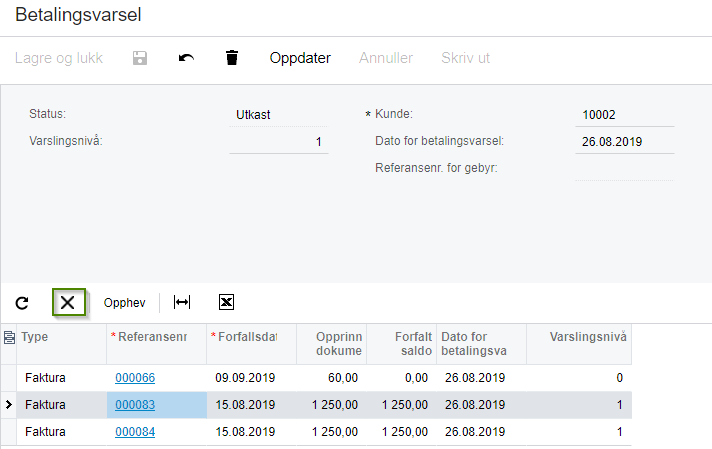This screenshot has height=449, width=712.
Task: Click the X delete row icon
Action: point(68,302)
